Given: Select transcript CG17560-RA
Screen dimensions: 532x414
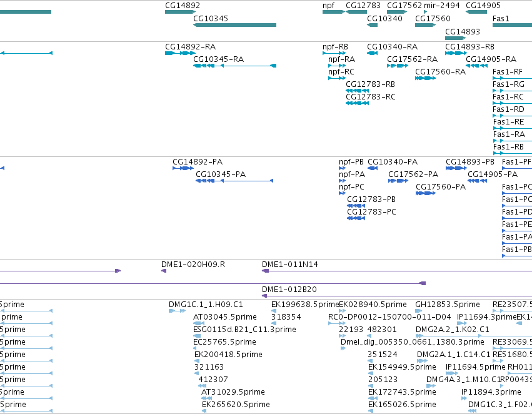Looking at the screenshot, I should tap(440, 72).
